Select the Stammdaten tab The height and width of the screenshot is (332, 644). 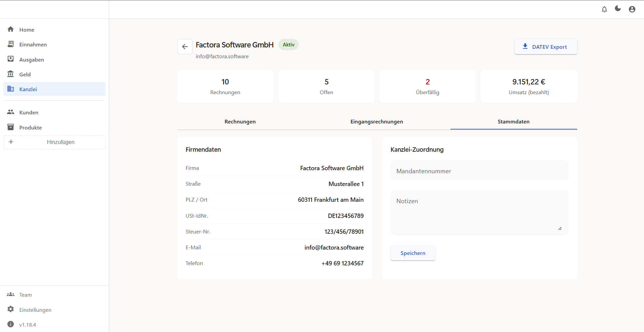coord(514,122)
